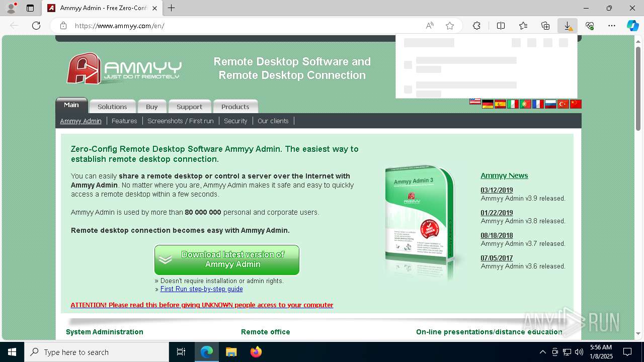The image size is (644, 362).
Task: Toggle Split screen icon
Action: pos(501,26)
